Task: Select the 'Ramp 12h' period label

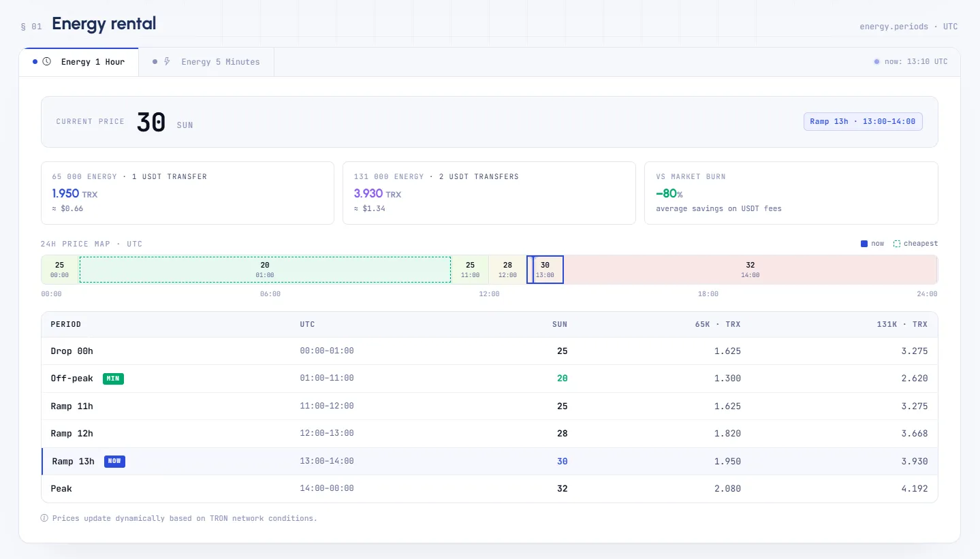Action: click(x=72, y=434)
